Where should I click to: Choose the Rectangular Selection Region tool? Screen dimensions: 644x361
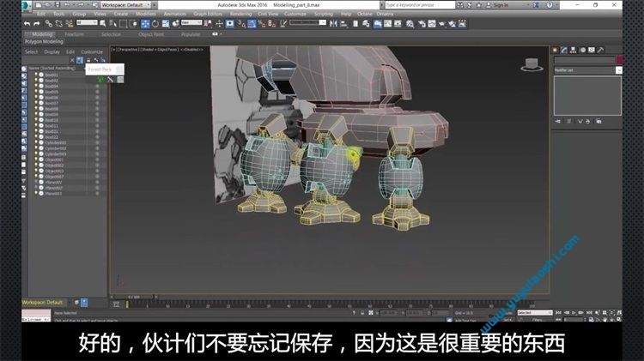123,24
